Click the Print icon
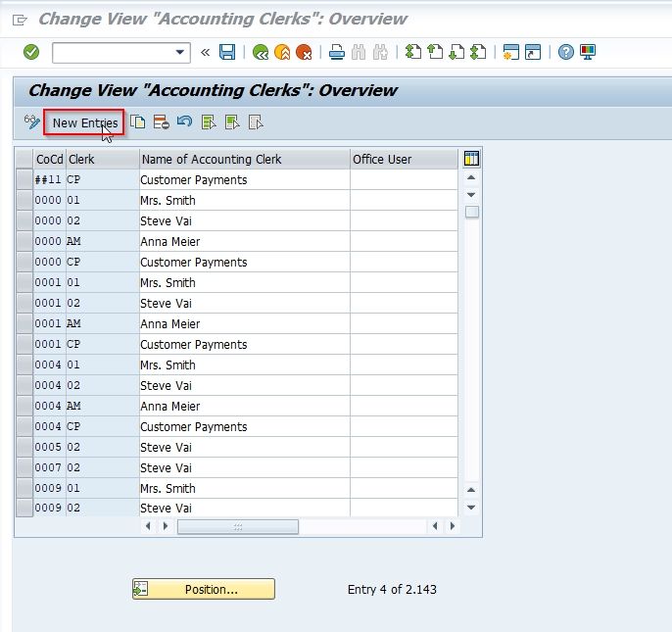This screenshot has height=632, width=672. (x=337, y=52)
